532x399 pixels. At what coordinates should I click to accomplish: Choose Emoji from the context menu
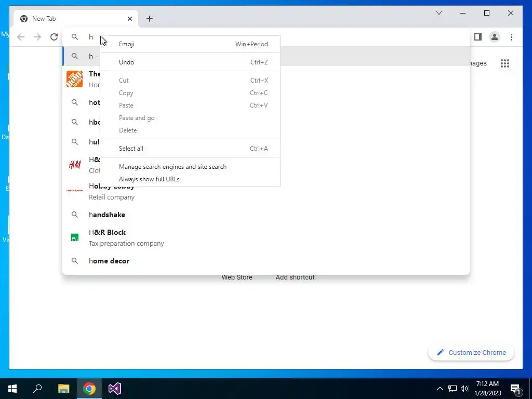tap(190, 44)
